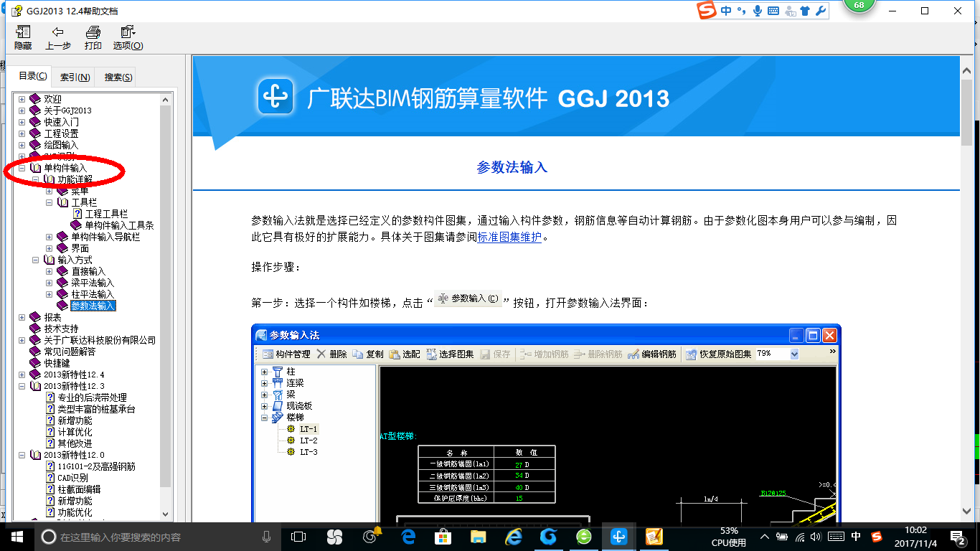Open the network icon in the system tray
980x551 pixels.
(800, 537)
